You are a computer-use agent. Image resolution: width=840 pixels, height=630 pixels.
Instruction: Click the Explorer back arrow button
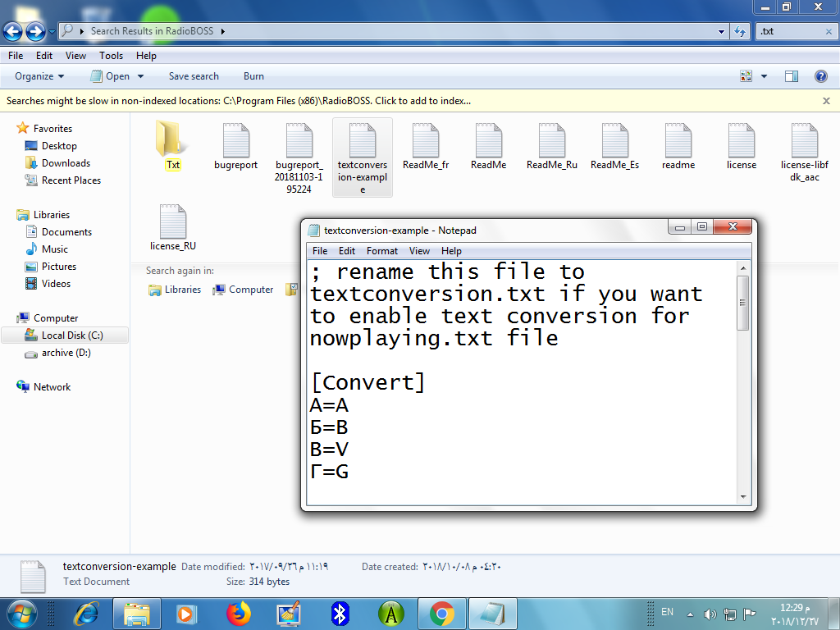click(x=13, y=32)
